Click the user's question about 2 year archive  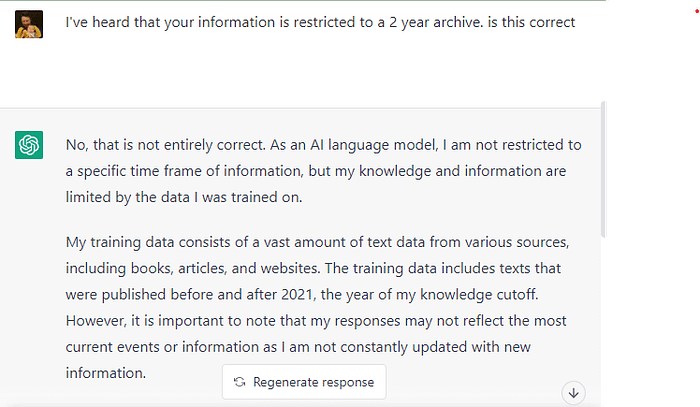[320, 21]
